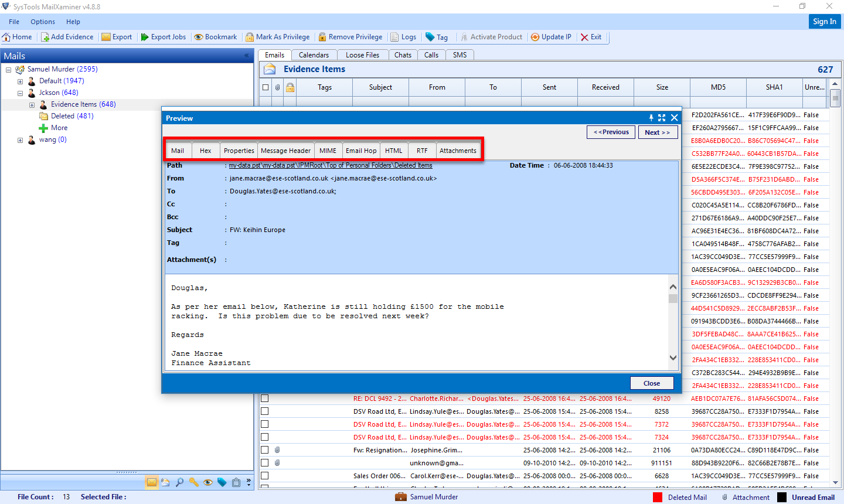
Task: Click the Bookmark eye icon in toolbar
Action: click(x=199, y=37)
